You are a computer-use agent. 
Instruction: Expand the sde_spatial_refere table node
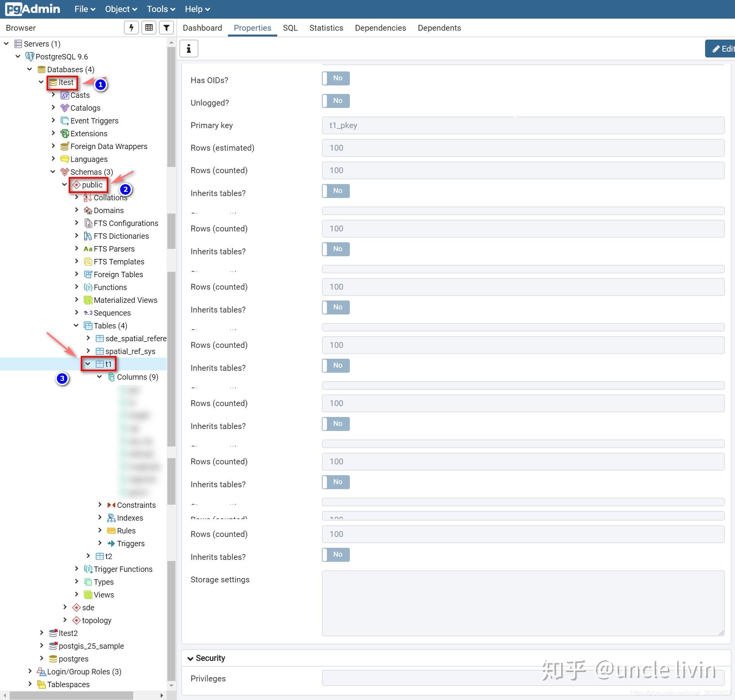(x=88, y=338)
